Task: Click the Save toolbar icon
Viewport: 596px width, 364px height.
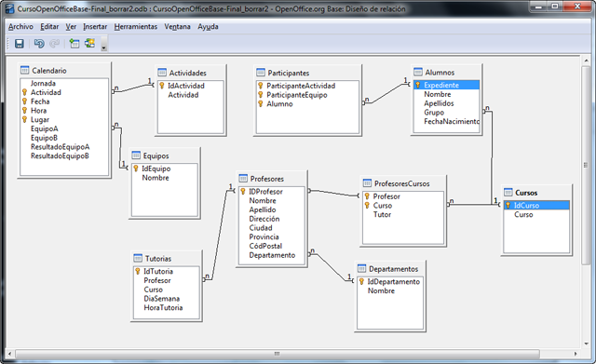Action: tap(20, 44)
